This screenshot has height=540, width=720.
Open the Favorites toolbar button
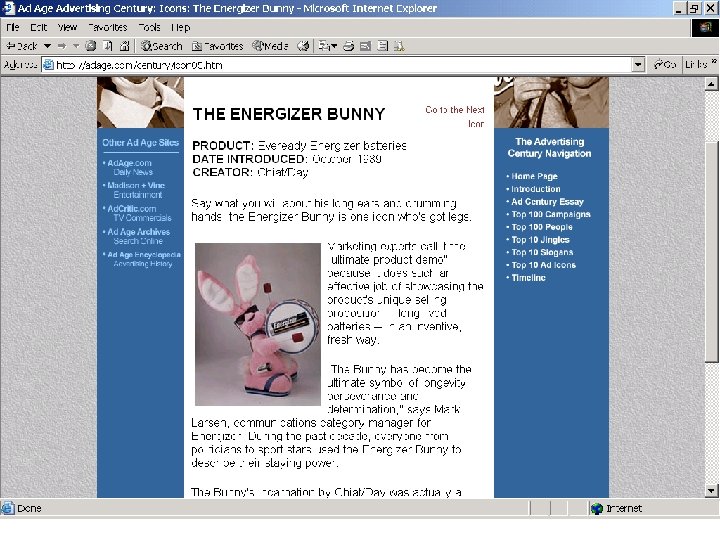(x=218, y=46)
